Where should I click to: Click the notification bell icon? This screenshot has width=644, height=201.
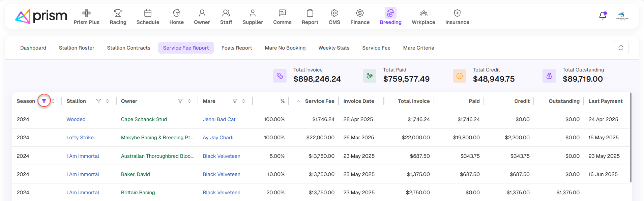[603, 16]
